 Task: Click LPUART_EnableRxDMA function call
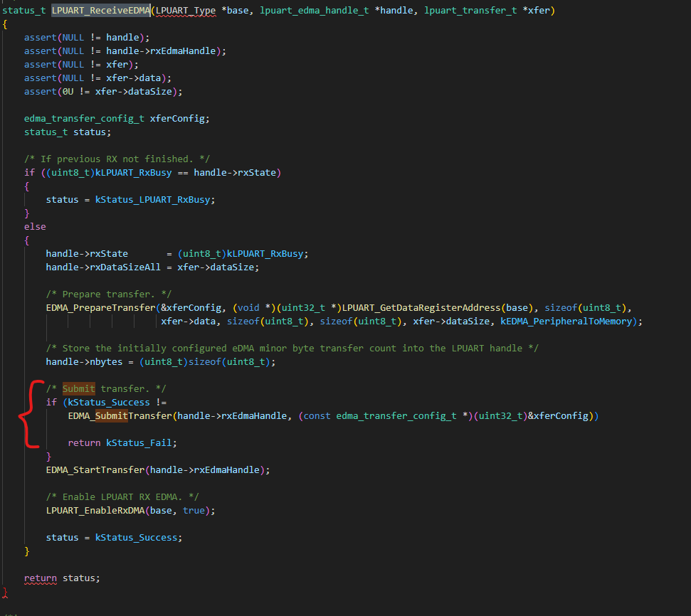pyautogui.click(x=96, y=510)
